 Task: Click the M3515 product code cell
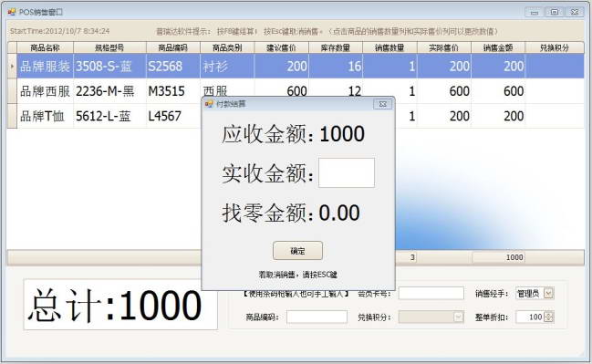click(x=173, y=91)
